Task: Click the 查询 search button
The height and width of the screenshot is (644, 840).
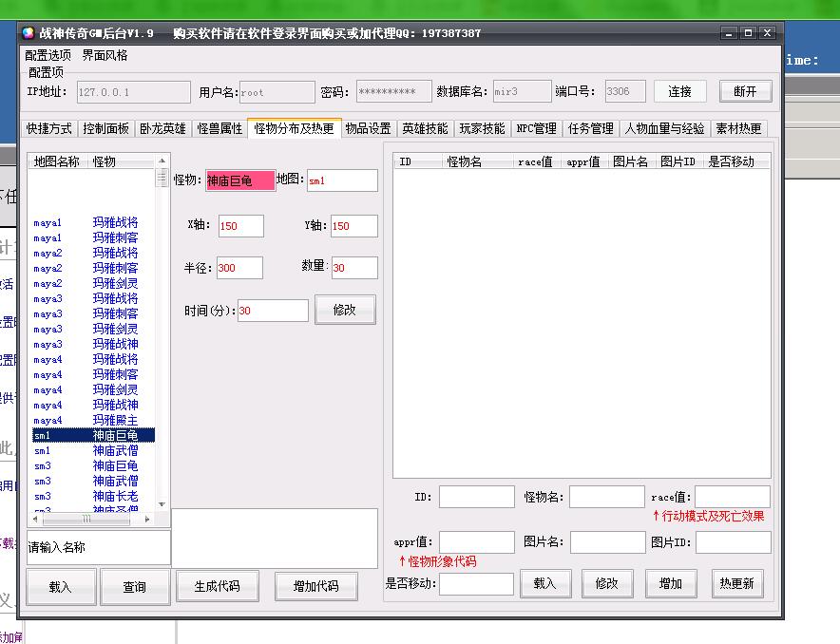Action: [x=135, y=587]
